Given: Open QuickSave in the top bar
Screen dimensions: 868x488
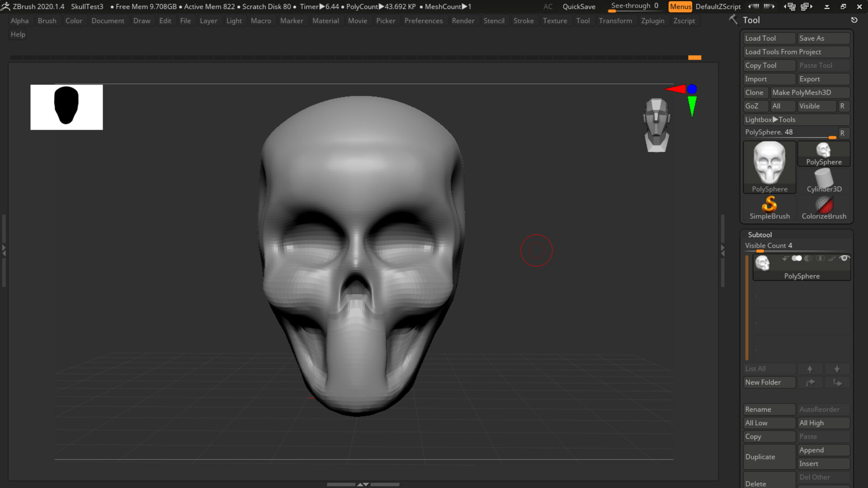Looking at the screenshot, I should (x=579, y=6).
